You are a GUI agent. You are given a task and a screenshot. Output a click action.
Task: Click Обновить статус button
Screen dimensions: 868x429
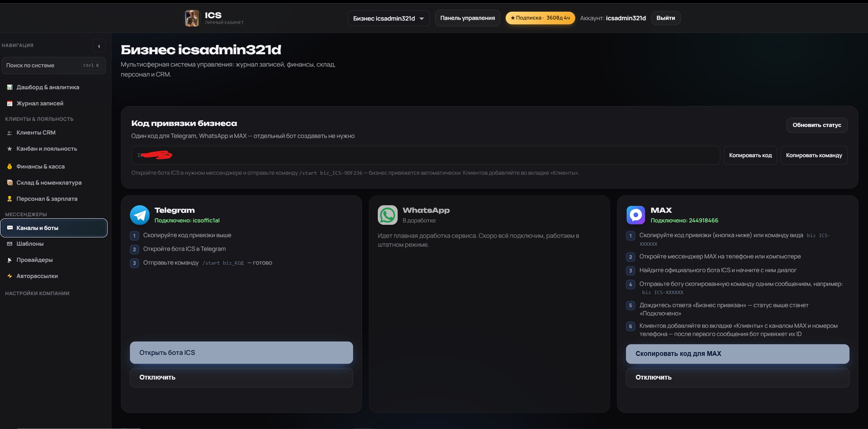[817, 125]
